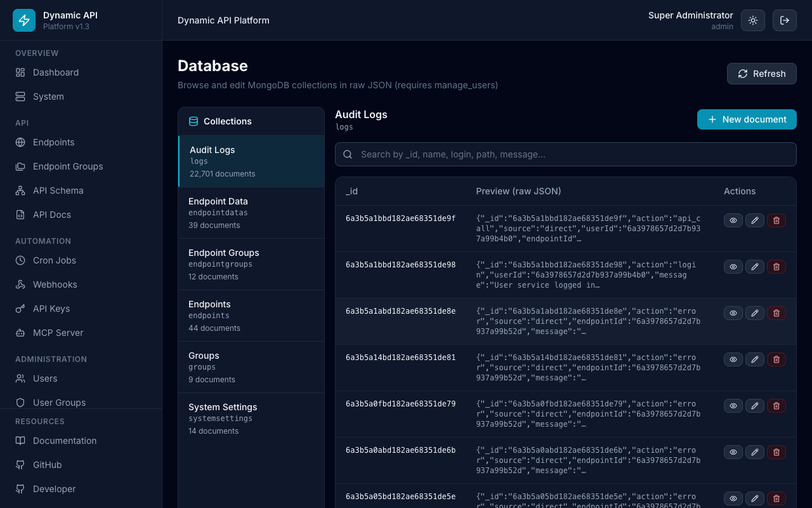
Task: Open Endpoint Groups in the sidebar
Action: click(x=81, y=166)
